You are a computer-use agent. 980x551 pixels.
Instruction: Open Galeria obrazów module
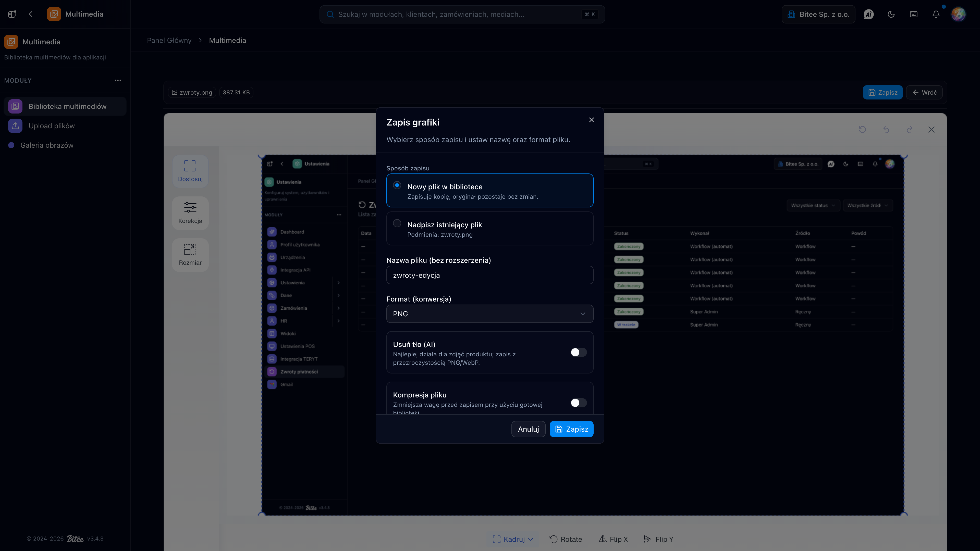click(x=65, y=145)
